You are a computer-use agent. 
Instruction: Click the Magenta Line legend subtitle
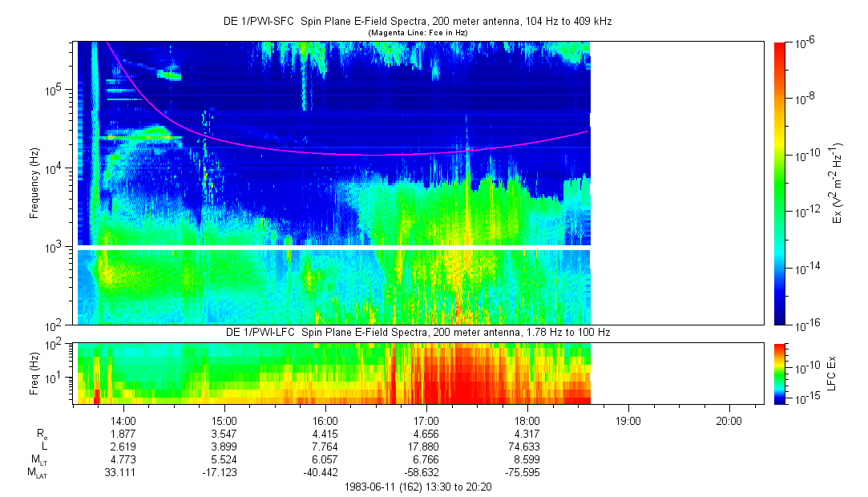418,33
